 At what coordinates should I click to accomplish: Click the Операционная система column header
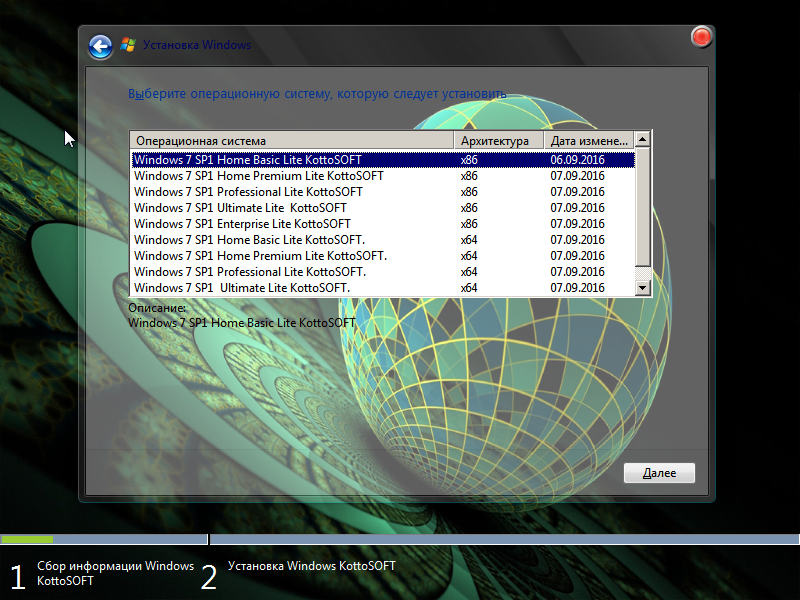[292, 140]
